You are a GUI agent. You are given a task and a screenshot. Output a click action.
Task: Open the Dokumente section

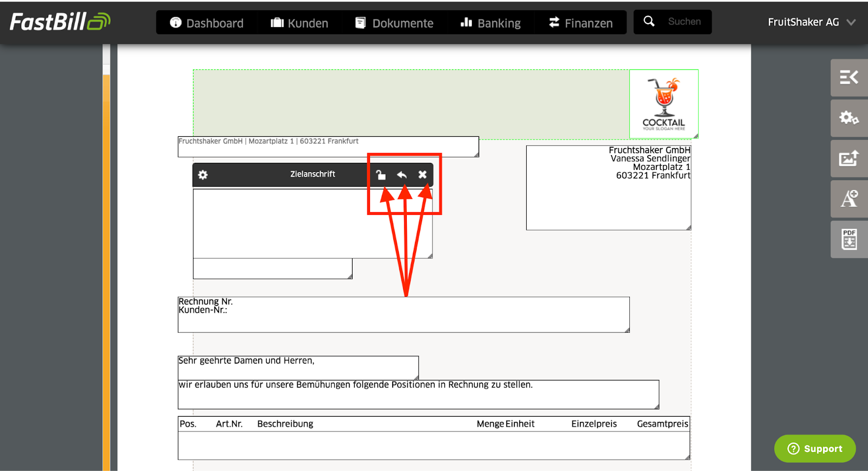pos(394,23)
